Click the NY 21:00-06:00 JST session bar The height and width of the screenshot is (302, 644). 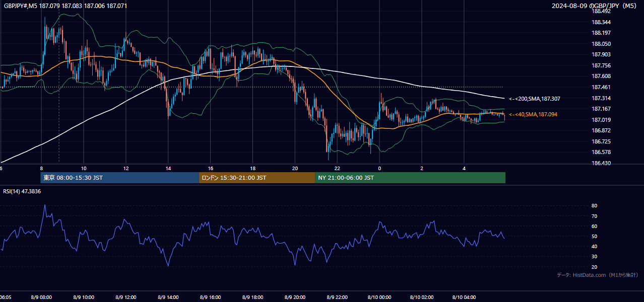(410, 178)
